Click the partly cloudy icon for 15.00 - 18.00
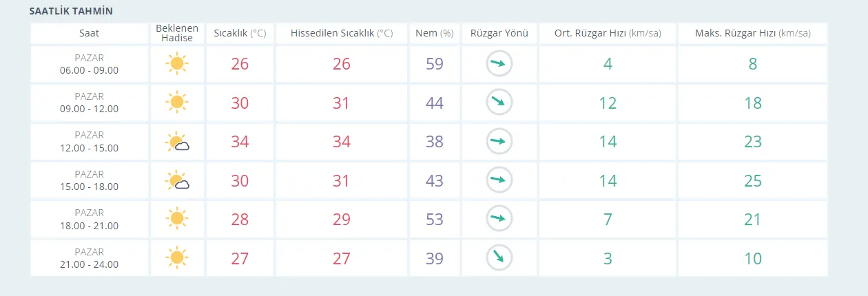 [178, 181]
